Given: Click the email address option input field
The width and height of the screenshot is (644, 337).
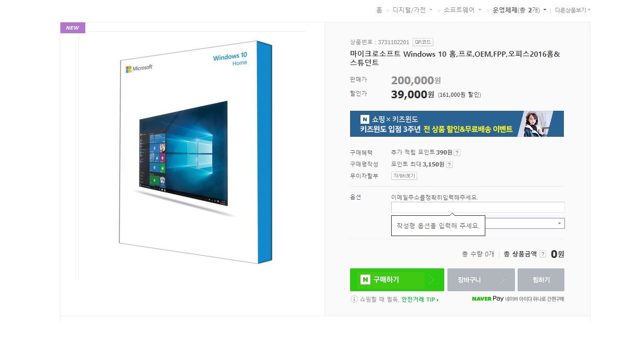Looking at the screenshot, I should pyautogui.click(x=478, y=208).
